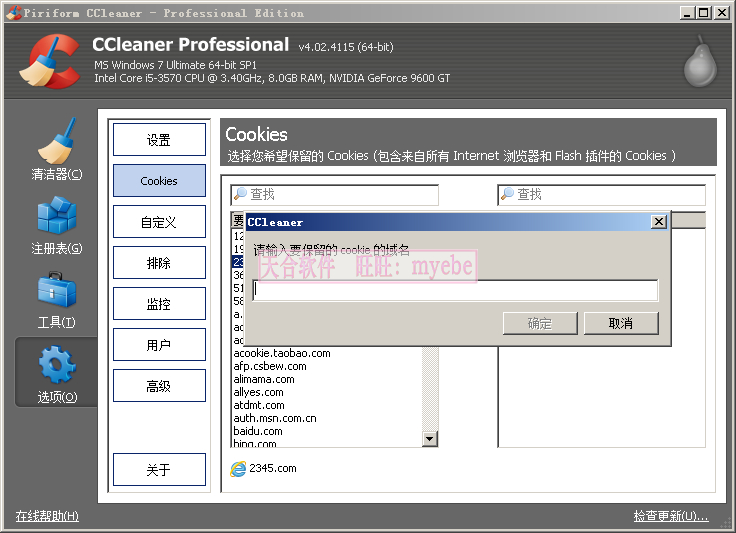Screen dimensions: 736x533
Task: Open the Registry (注册表) section
Action: pos(56,225)
